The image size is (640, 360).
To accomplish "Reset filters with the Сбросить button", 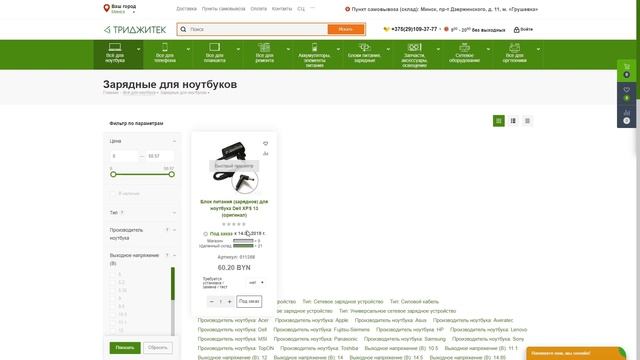I will click(158, 348).
